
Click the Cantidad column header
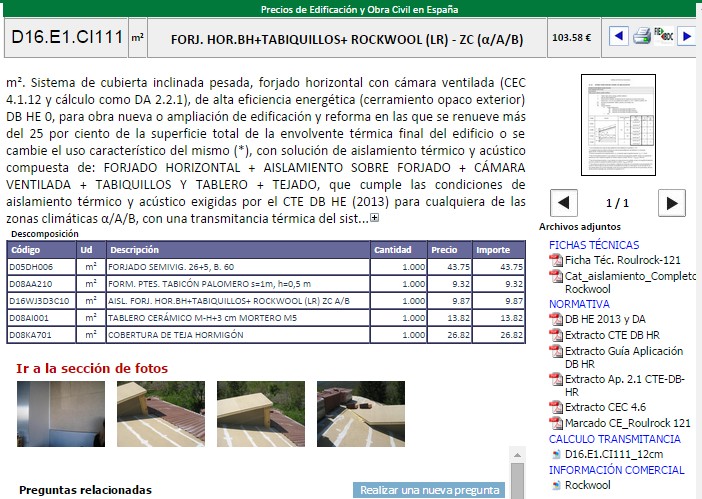tap(399, 250)
